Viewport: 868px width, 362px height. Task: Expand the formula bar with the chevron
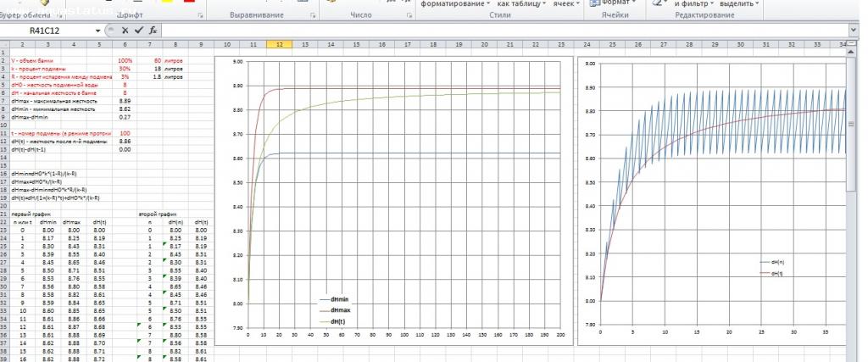(x=853, y=31)
